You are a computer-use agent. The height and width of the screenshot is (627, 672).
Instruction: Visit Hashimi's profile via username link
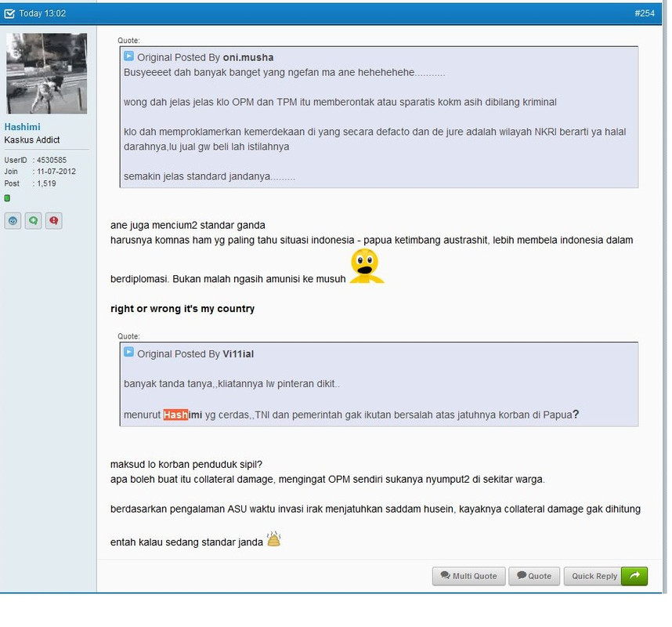pyautogui.click(x=22, y=127)
